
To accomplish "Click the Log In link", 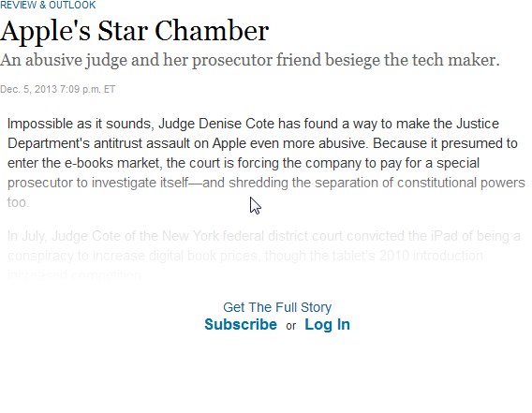I will click(327, 325).
